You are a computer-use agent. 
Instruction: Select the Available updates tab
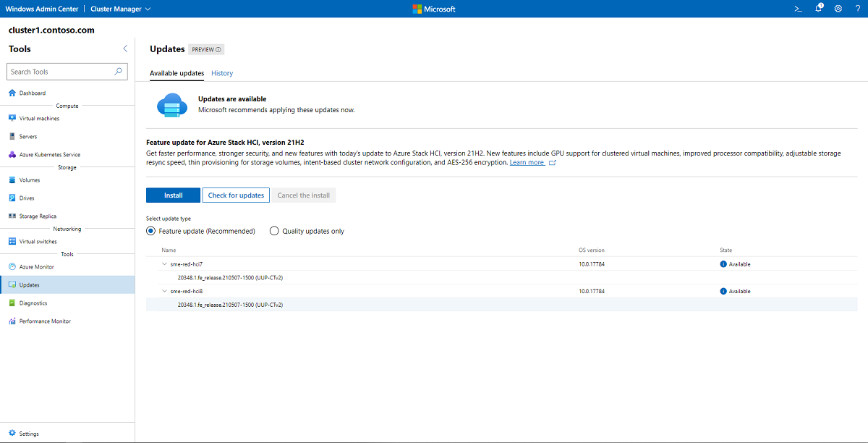pos(176,73)
